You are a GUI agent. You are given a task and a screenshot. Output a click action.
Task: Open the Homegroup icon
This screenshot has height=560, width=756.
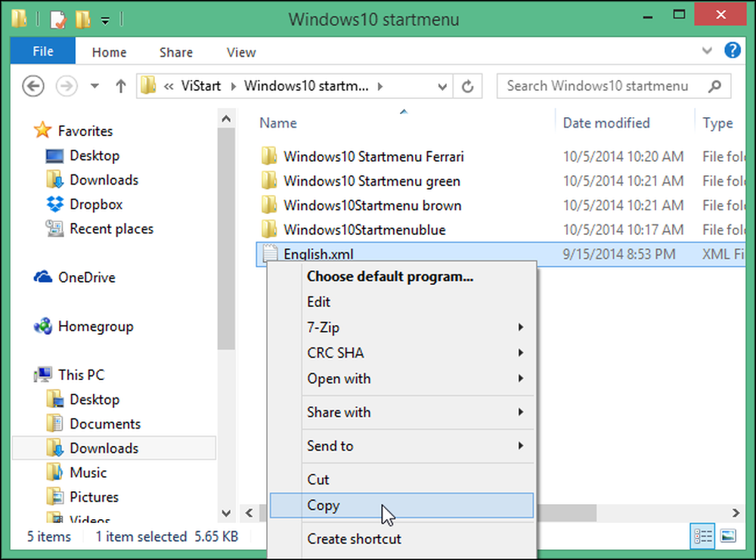tap(43, 326)
